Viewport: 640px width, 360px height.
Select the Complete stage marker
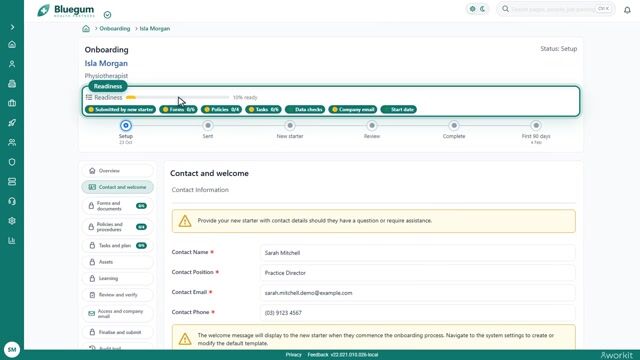[454, 125]
